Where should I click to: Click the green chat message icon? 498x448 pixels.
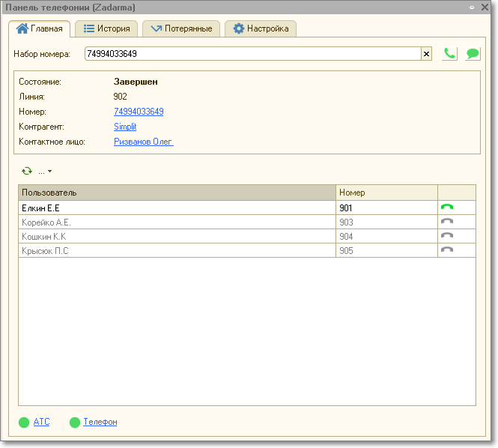click(x=473, y=54)
